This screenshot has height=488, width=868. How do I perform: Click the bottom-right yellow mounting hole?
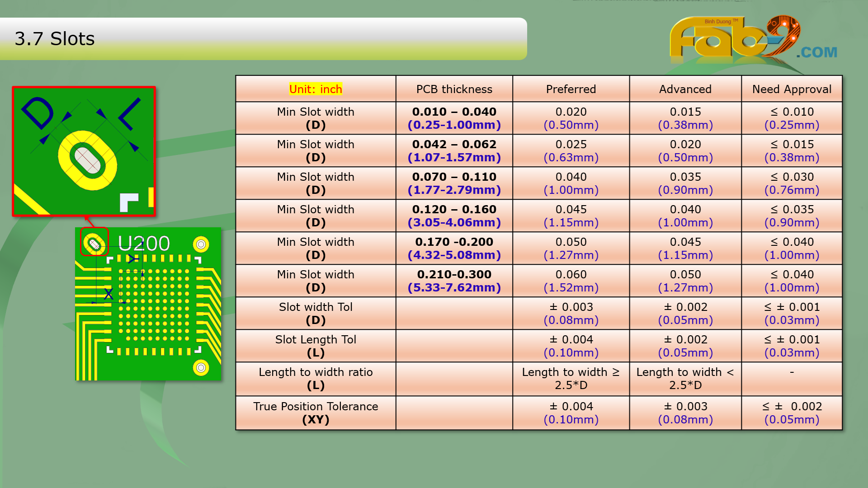pyautogui.click(x=201, y=367)
